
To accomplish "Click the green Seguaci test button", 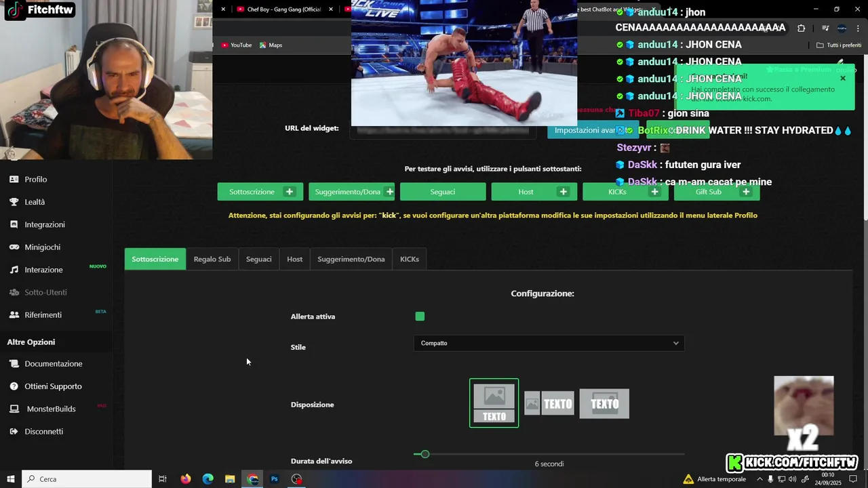I will pyautogui.click(x=443, y=192).
